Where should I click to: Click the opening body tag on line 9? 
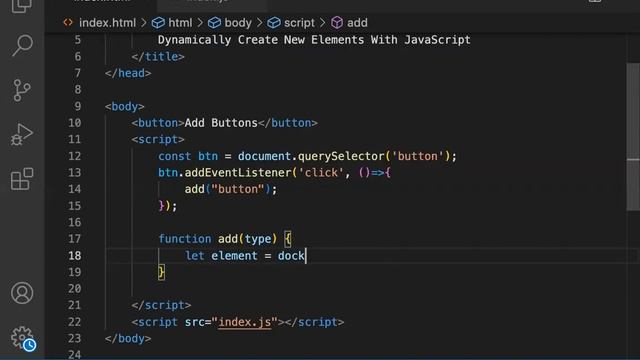coord(124,107)
